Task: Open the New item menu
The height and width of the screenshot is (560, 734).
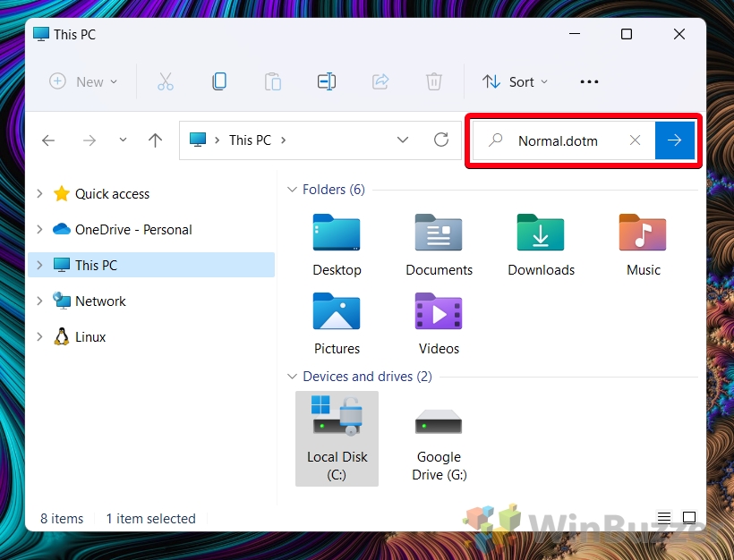Action: tap(83, 81)
